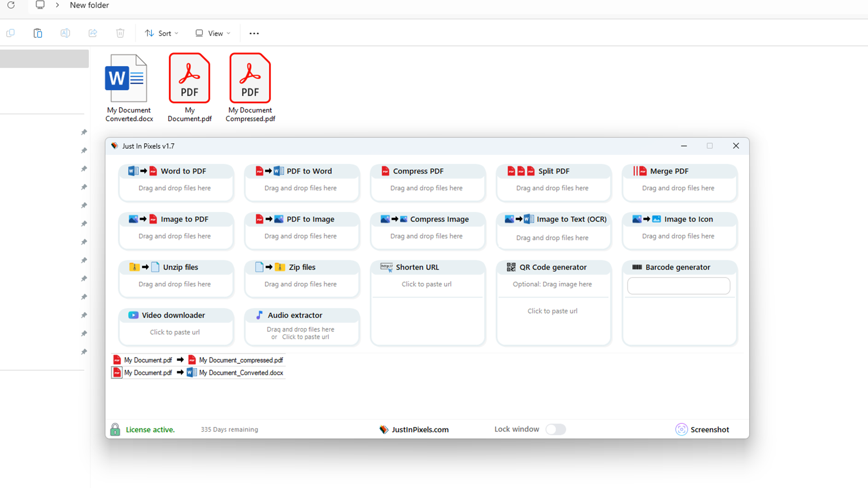The height and width of the screenshot is (488, 868).
Task: Select the Image to Text OCR tool
Action: pos(553,219)
